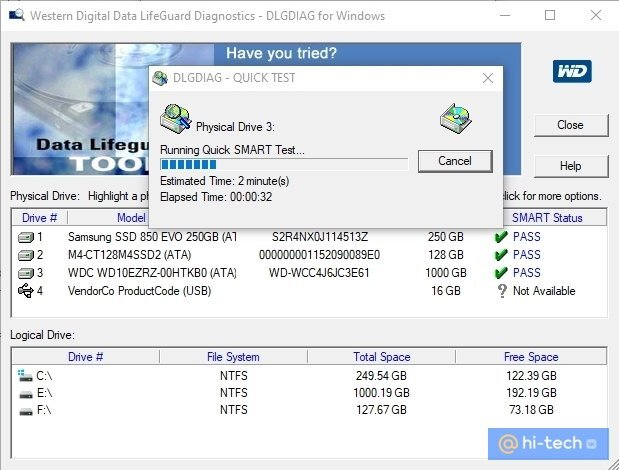Image resolution: width=619 pixels, height=470 pixels.
Task: Click NTFS file system cell for C:\
Action: pos(234,376)
